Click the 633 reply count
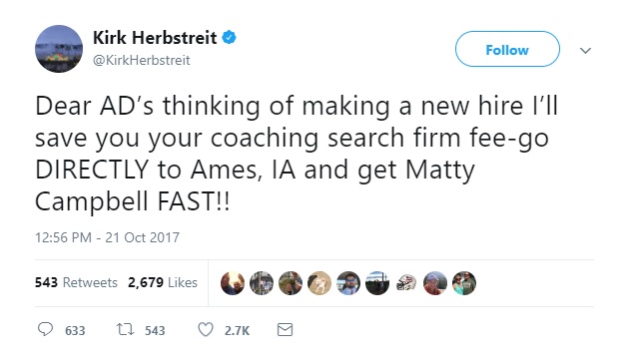Screen dimensions: 629x364 pos(75,331)
